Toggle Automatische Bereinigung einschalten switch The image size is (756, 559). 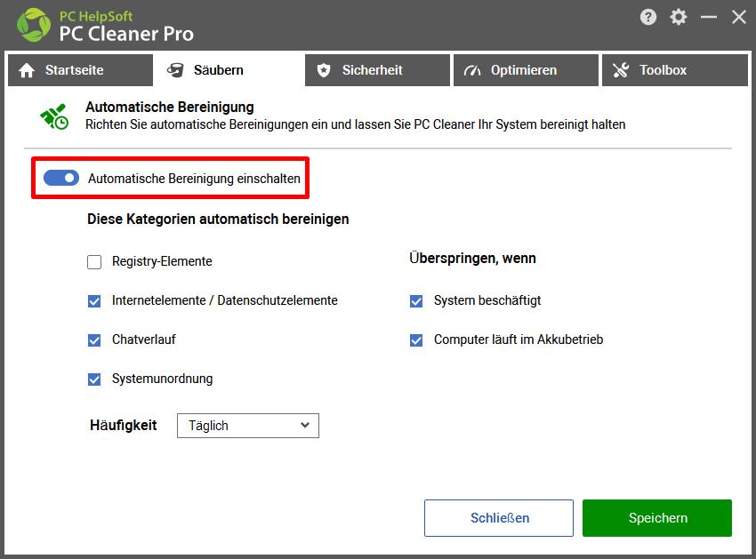tap(61, 178)
